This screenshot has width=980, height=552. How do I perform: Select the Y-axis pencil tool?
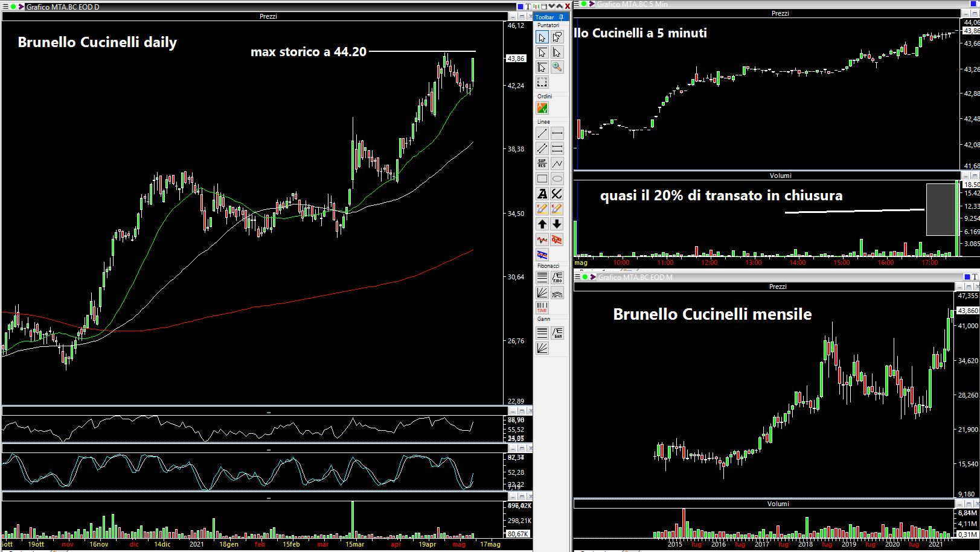[x=542, y=209]
